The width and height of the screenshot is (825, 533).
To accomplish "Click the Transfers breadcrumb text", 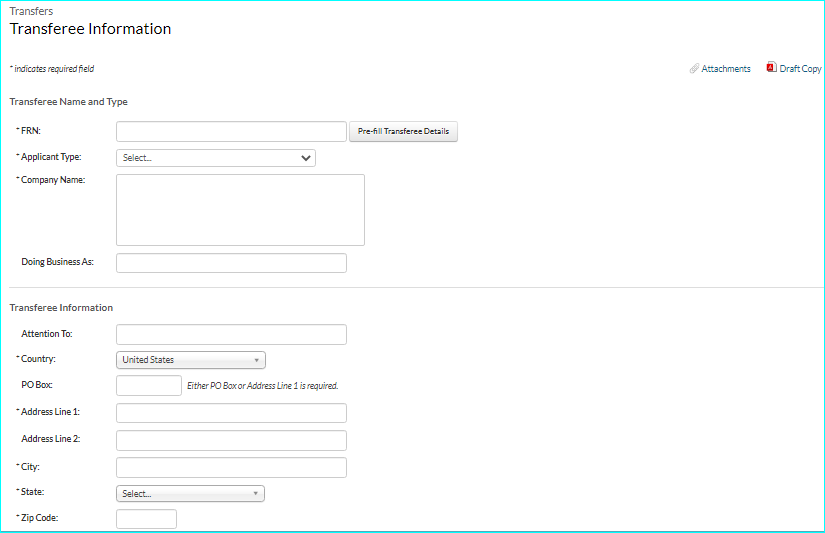I will (31, 11).
